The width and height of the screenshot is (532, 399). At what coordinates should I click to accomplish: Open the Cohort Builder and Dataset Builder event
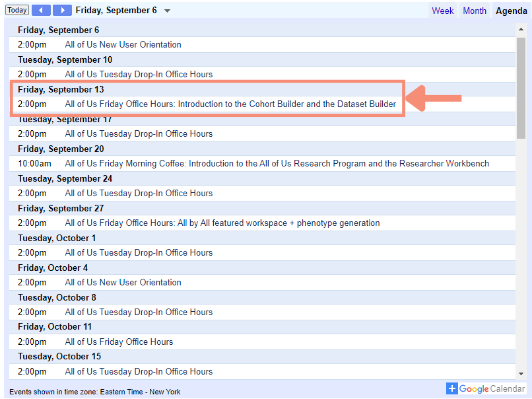[x=230, y=104]
